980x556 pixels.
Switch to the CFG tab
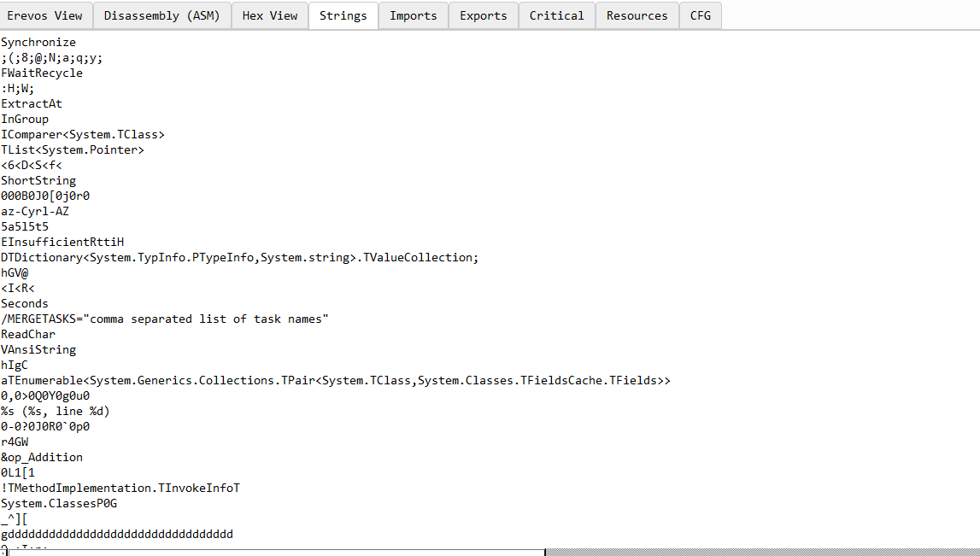click(700, 15)
